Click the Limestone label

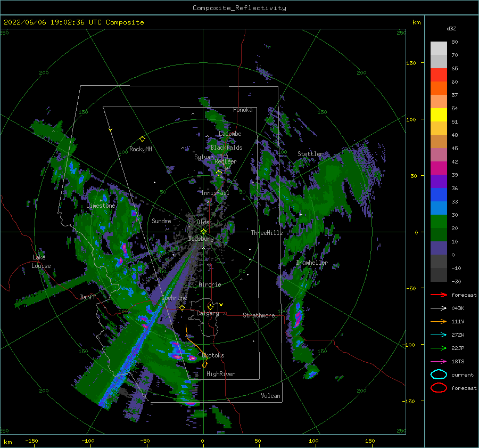(x=101, y=206)
